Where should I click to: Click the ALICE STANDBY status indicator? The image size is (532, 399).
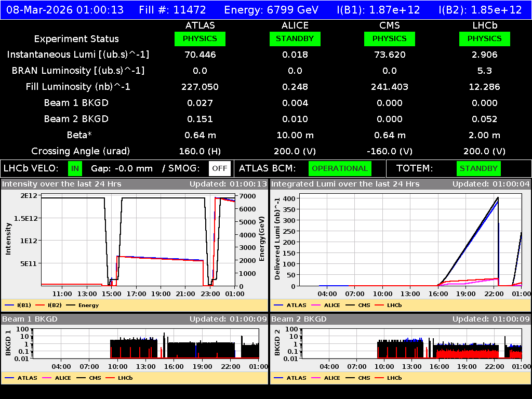click(x=295, y=38)
